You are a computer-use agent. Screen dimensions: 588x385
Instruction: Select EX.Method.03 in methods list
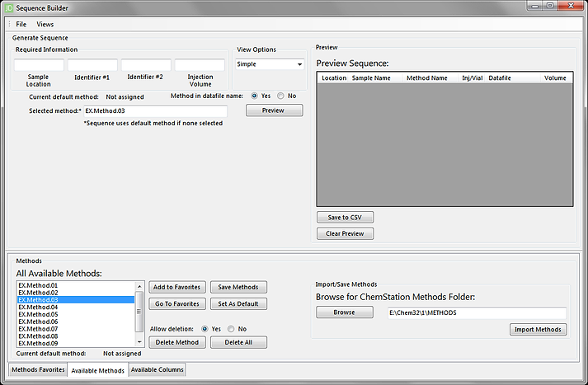pyautogui.click(x=76, y=300)
